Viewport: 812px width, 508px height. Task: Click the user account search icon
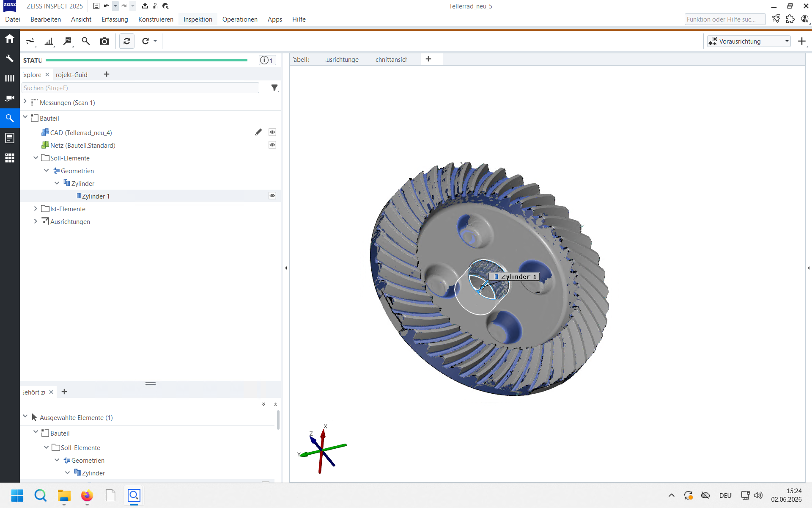[805, 19]
